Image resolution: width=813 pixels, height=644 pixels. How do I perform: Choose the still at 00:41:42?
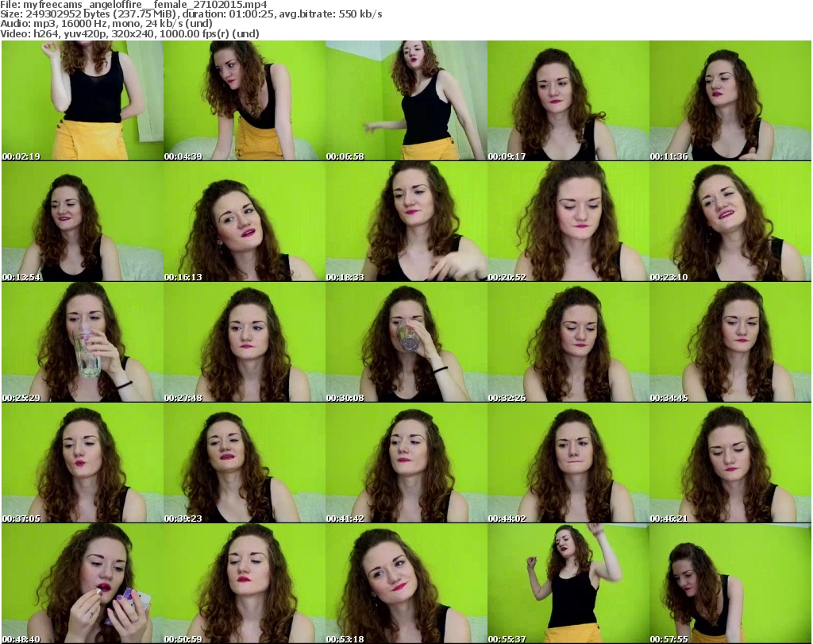(x=406, y=463)
